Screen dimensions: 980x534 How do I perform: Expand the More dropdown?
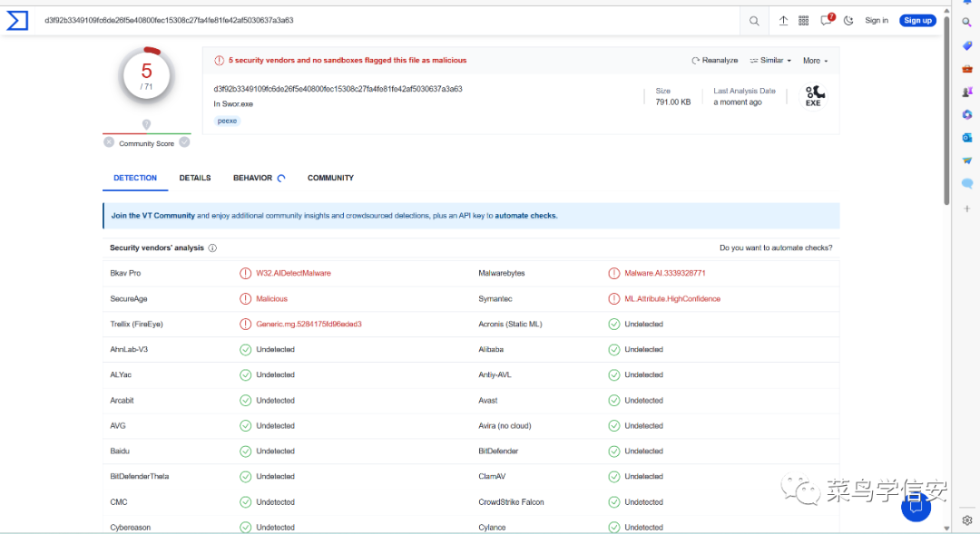(815, 61)
